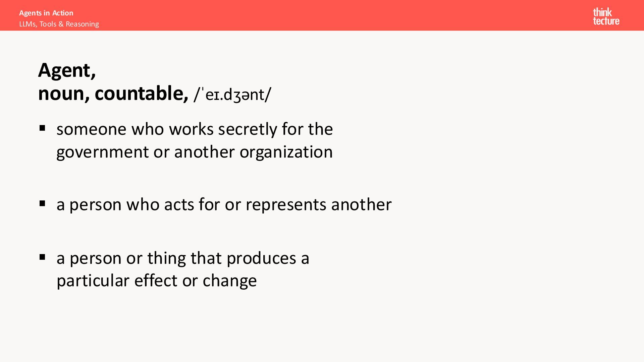Click the phonetic transcription /ˈeɪ.dʒənt/
Screen dimensions: 644x362
232,95
